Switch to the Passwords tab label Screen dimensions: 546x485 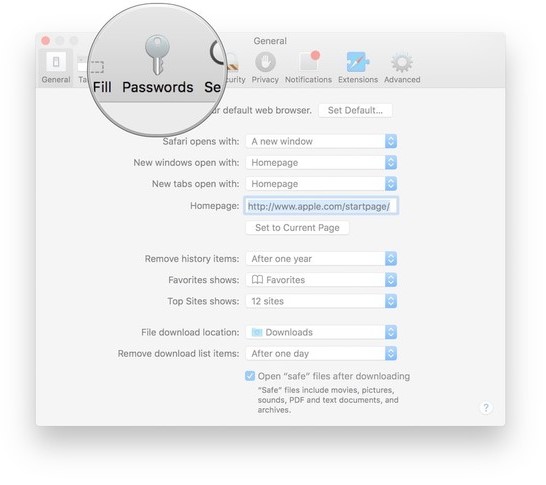click(157, 87)
